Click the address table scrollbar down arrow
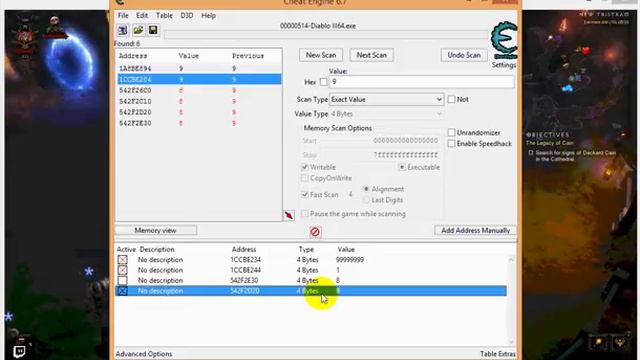Screen dimensions: 640x360 pos(511,342)
